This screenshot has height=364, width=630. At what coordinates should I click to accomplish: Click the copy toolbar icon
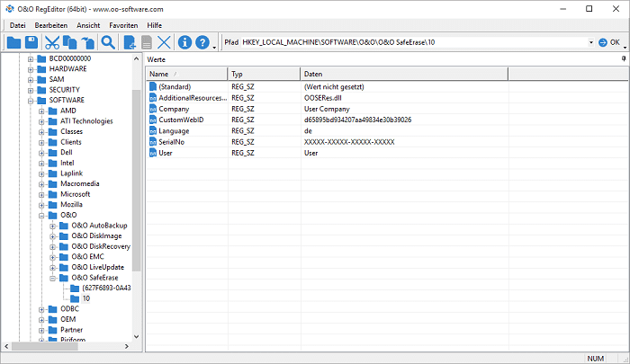70,42
